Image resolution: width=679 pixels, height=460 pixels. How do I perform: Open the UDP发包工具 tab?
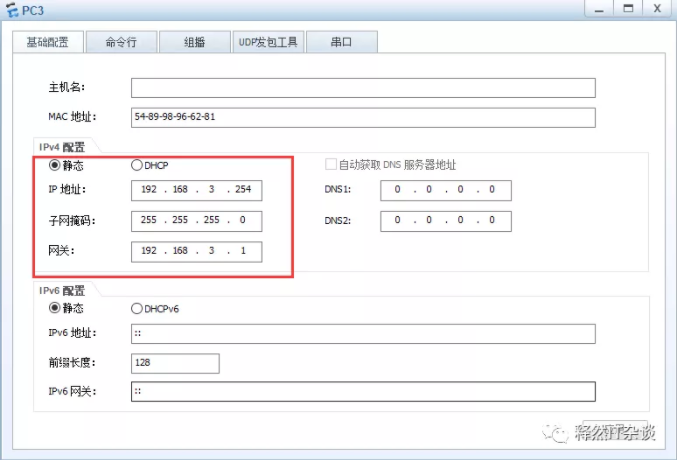[268, 42]
